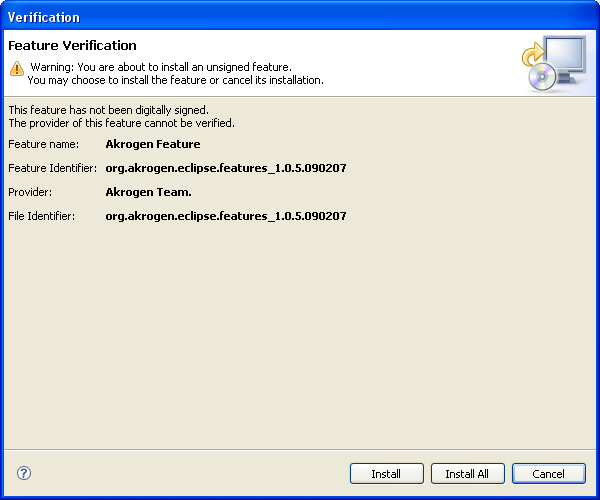Click 'The provider of this feature cannot be verified.'

[x=122, y=123]
